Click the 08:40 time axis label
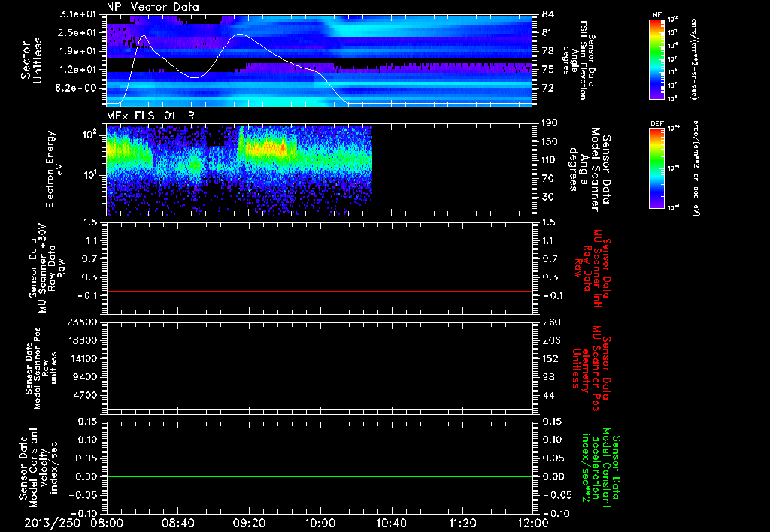This screenshot has height=532, width=770. [177, 523]
